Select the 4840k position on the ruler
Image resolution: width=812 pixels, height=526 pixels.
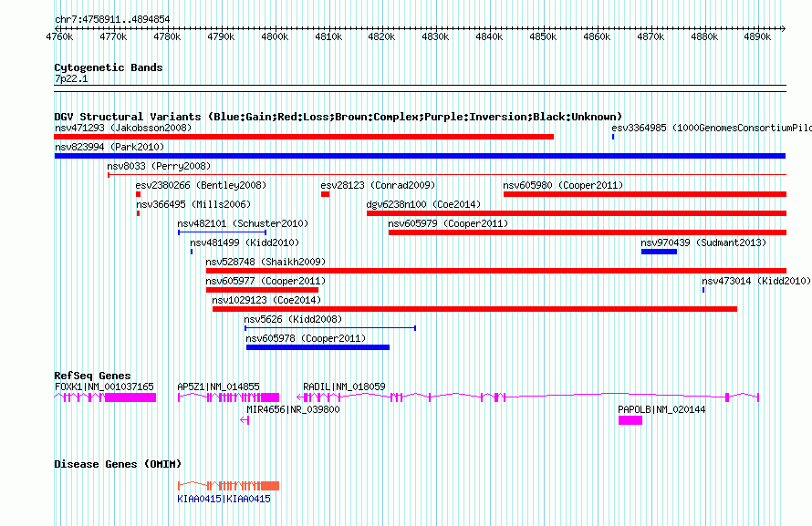click(489, 37)
